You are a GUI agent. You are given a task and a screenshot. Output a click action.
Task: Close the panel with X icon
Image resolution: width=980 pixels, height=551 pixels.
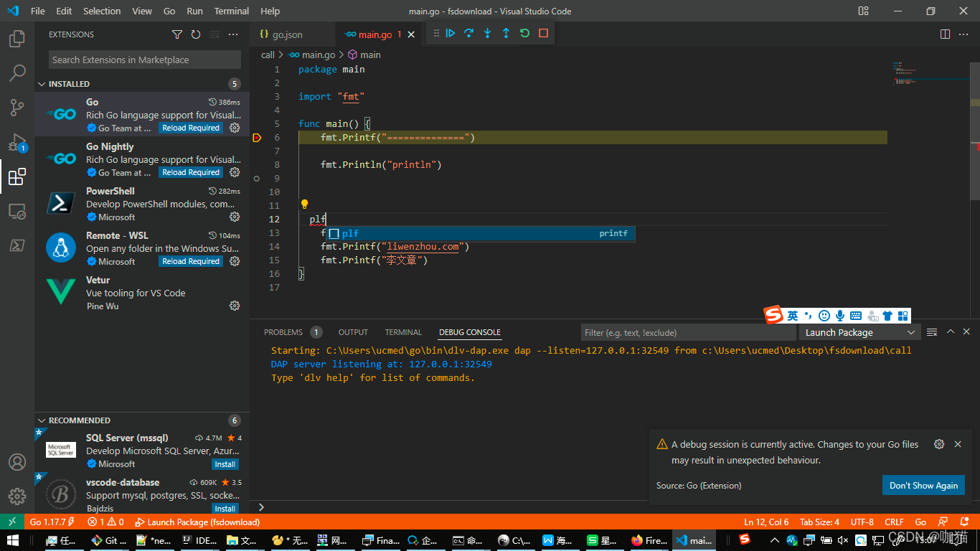(x=968, y=331)
